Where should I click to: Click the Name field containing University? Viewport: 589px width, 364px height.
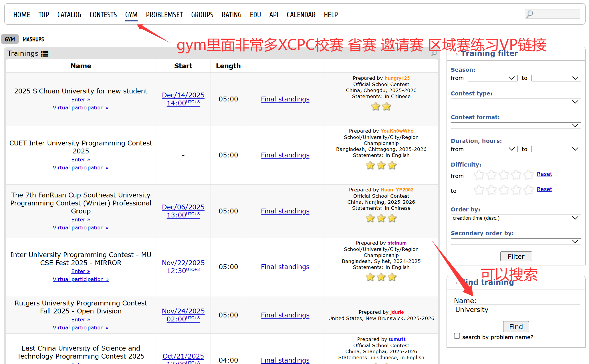[x=517, y=310]
